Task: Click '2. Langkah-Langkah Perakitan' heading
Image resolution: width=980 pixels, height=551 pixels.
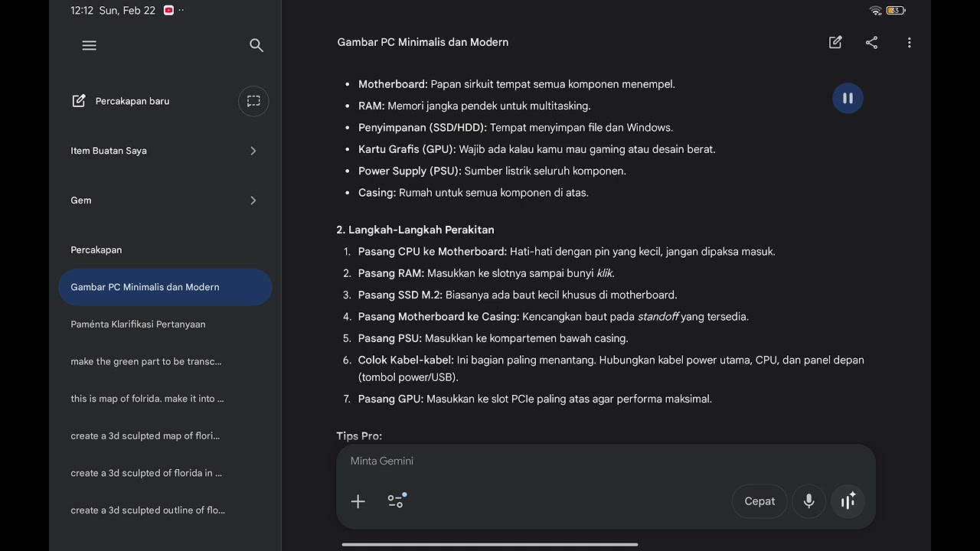Action: tap(415, 230)
